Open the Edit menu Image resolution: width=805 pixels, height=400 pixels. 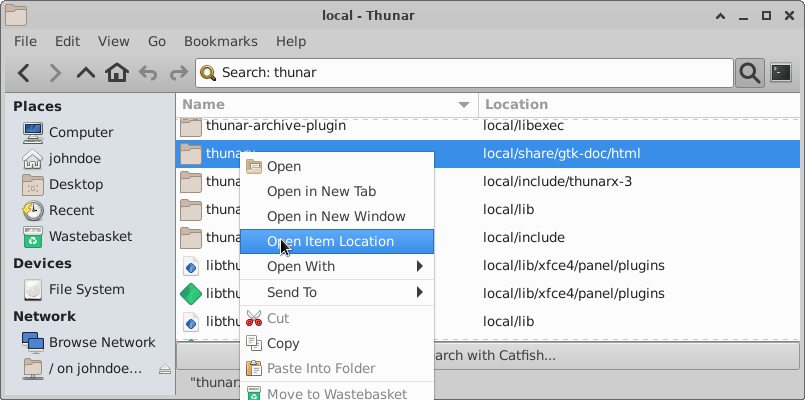click(67, 42)
